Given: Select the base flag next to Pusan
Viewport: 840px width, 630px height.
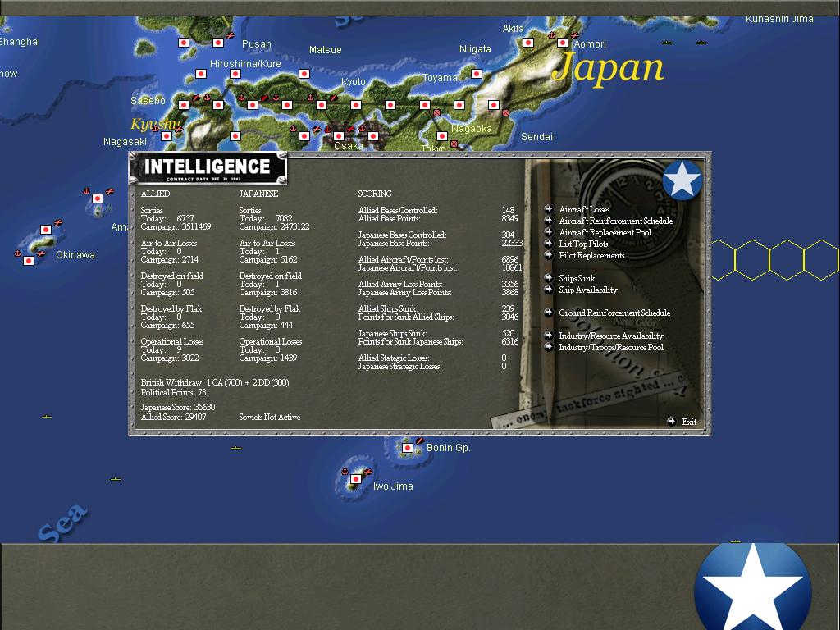Looking at the screenshot, I should [x=218, y=43].
